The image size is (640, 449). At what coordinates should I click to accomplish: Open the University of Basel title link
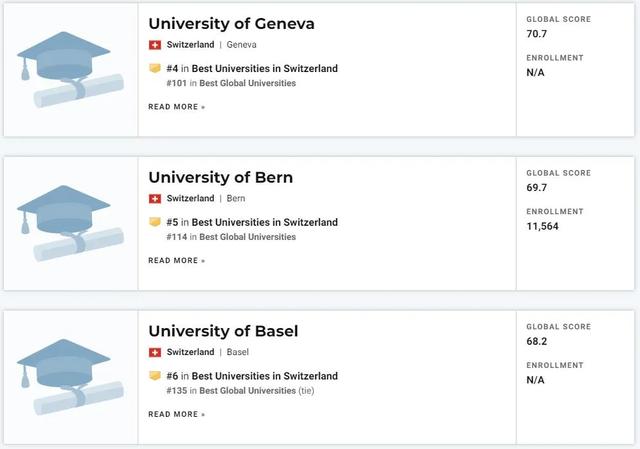tap(223, 331)
